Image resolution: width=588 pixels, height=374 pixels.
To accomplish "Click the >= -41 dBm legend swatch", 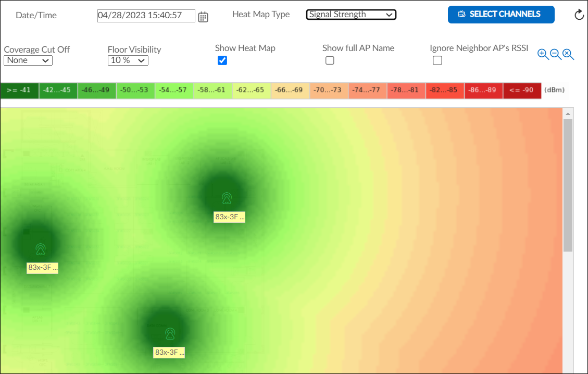I will [x=19, y=90].
